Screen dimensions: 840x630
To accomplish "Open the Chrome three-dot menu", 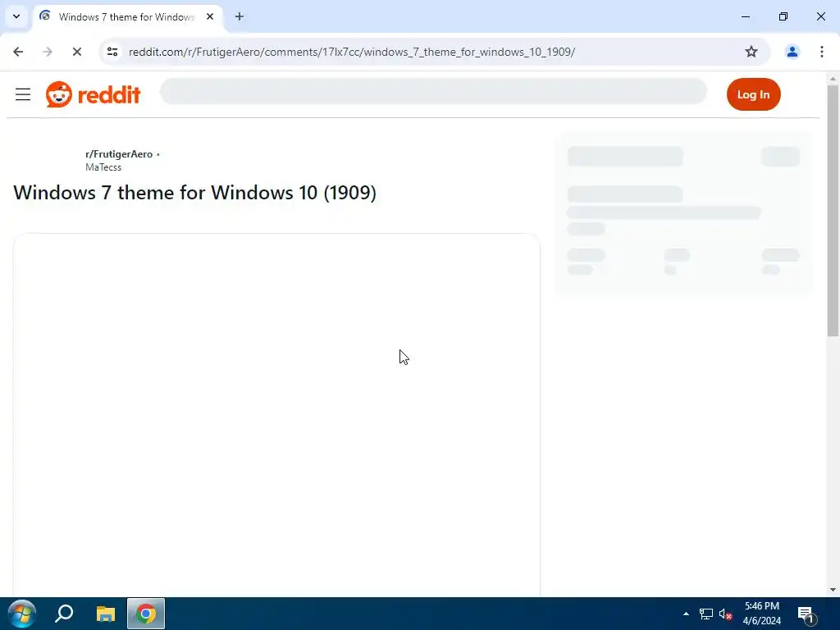I will coord(821,52).
